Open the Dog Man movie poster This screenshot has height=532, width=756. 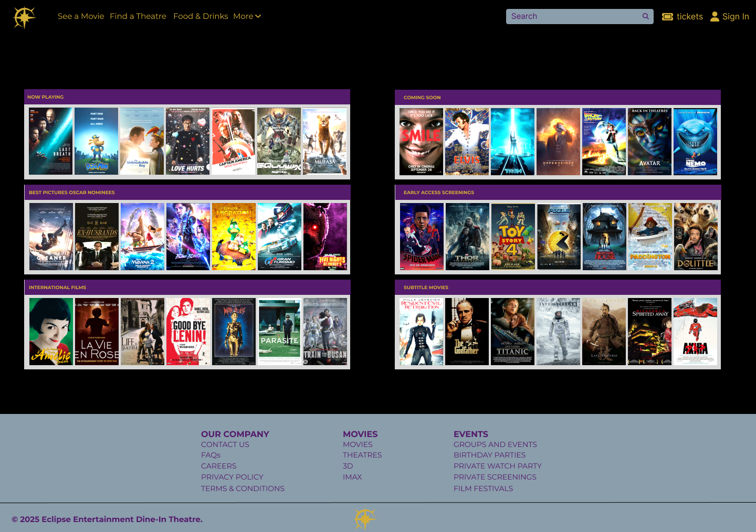[97, 141]
